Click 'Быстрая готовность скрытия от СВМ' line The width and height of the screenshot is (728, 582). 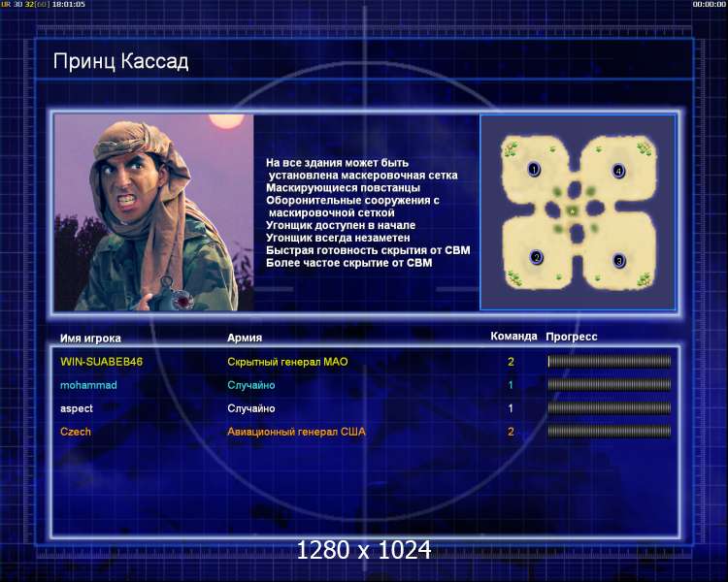point(368,250)
